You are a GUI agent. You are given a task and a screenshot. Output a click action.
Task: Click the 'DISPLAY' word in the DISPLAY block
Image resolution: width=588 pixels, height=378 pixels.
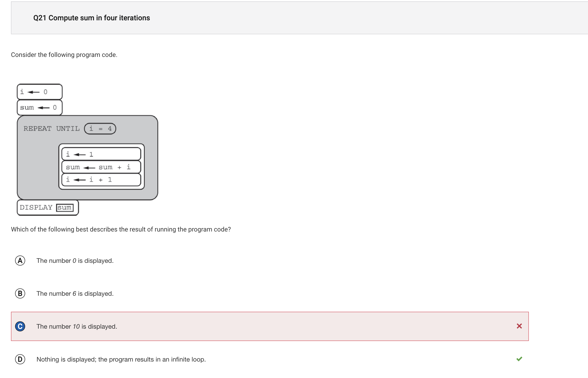(36, 208)
